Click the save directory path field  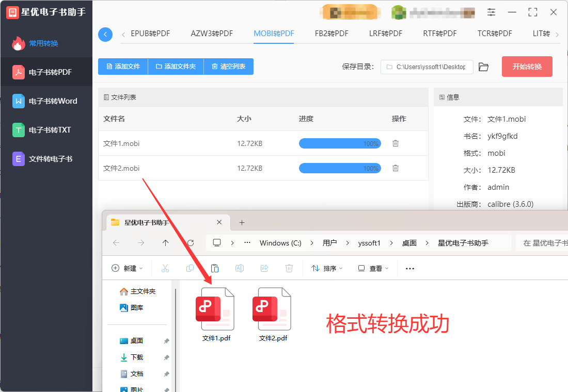427,67
